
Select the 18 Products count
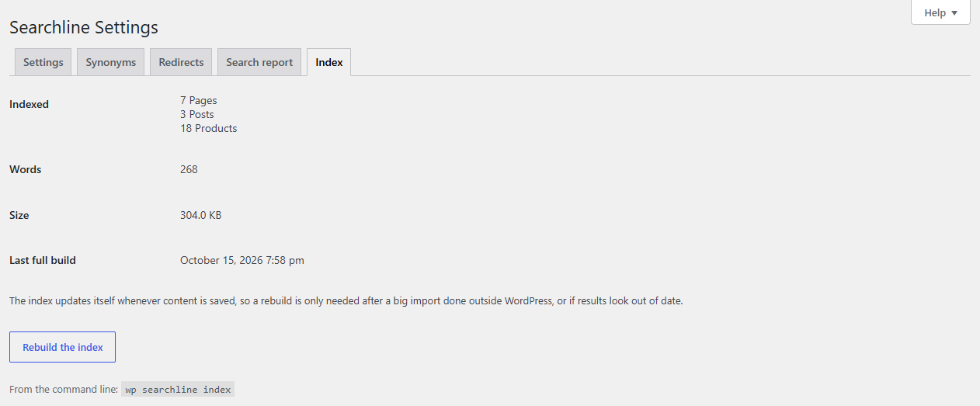tap(209, 128)
